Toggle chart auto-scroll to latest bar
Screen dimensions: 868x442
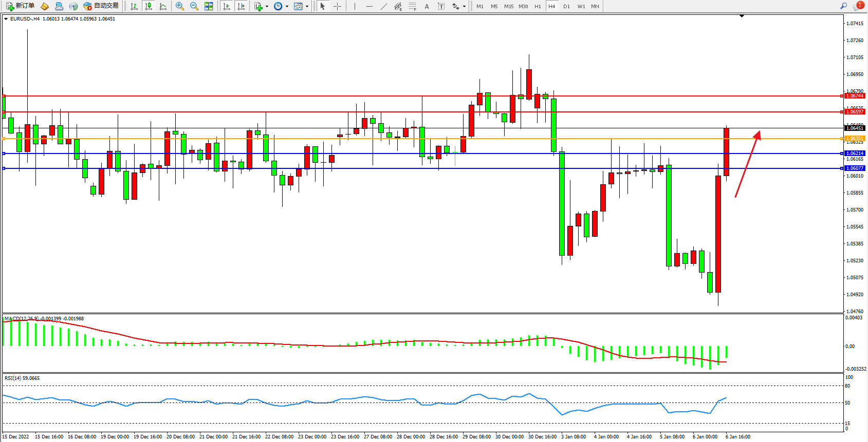click(227, 6)
